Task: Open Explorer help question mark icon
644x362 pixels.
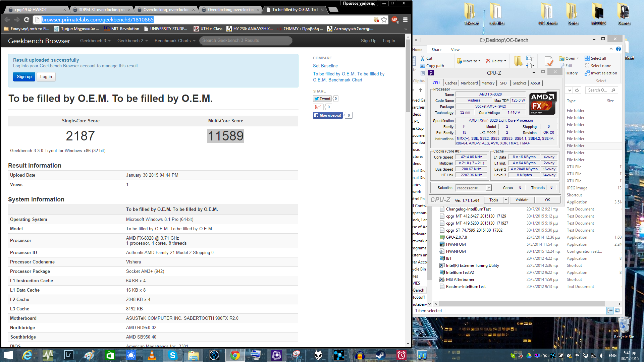Action: coord(619,49)
